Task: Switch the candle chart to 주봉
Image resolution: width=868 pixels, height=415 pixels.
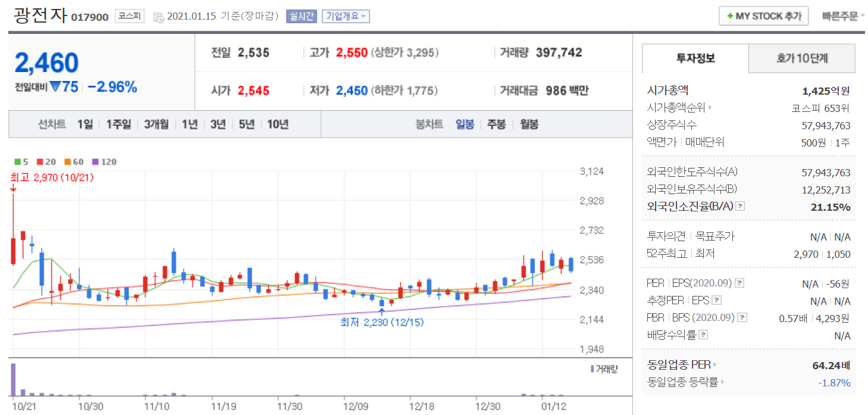Action: (496, 124)
